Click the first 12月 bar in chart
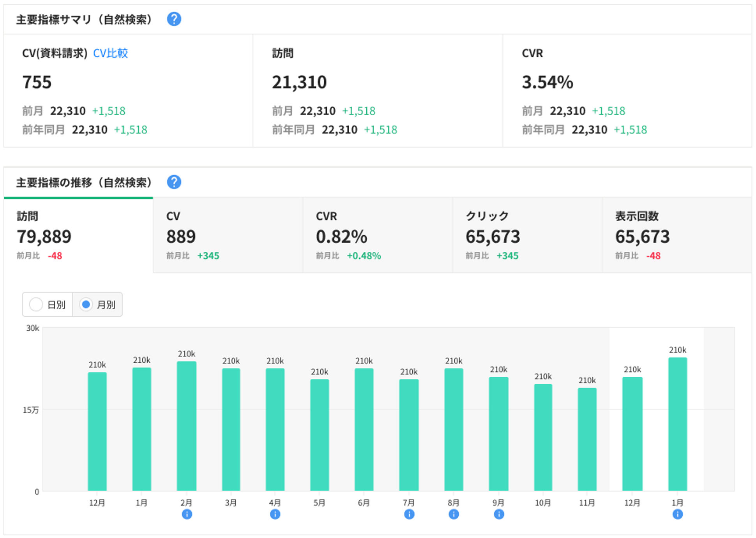Image resolution: width=756 pixels, height=538 pixels. [97, 431]
